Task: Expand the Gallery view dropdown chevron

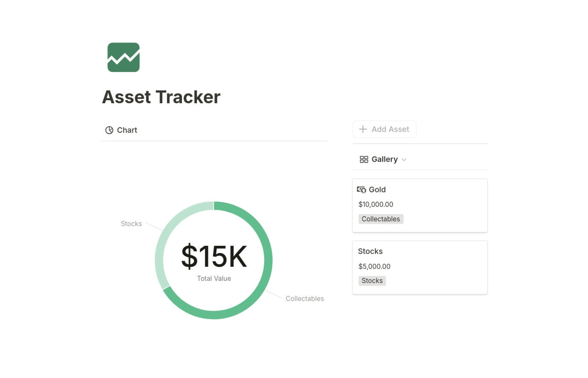Action: [404, 160]
